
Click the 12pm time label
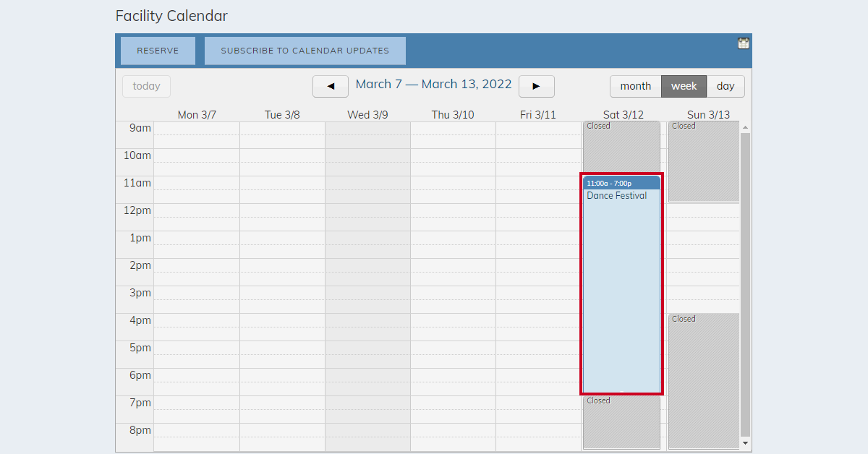(x=137, y=210)
